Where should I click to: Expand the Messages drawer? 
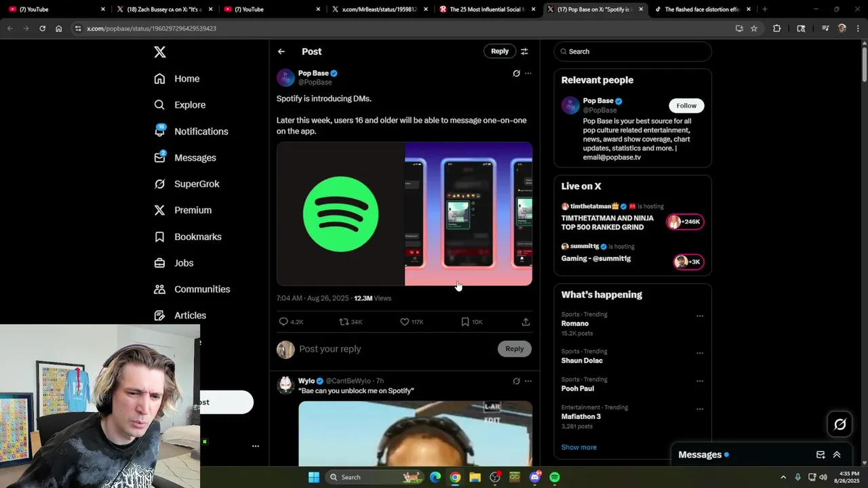pos(837,455)
